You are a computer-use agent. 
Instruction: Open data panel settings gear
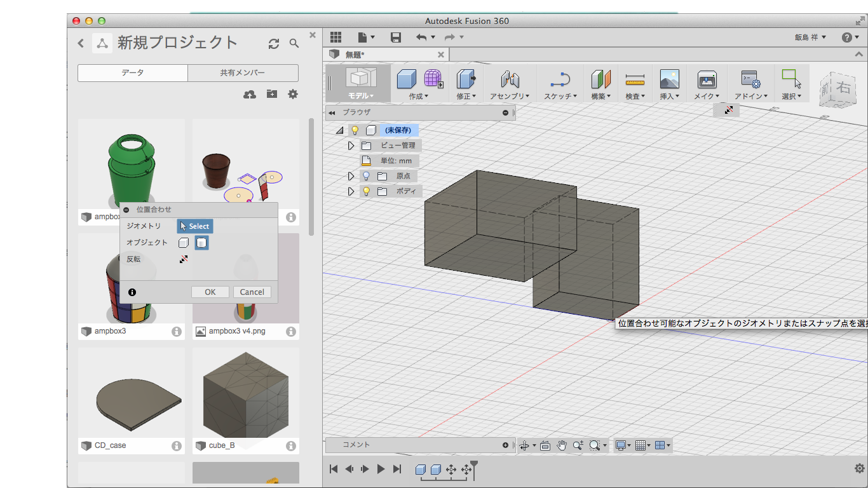(293, 94)
